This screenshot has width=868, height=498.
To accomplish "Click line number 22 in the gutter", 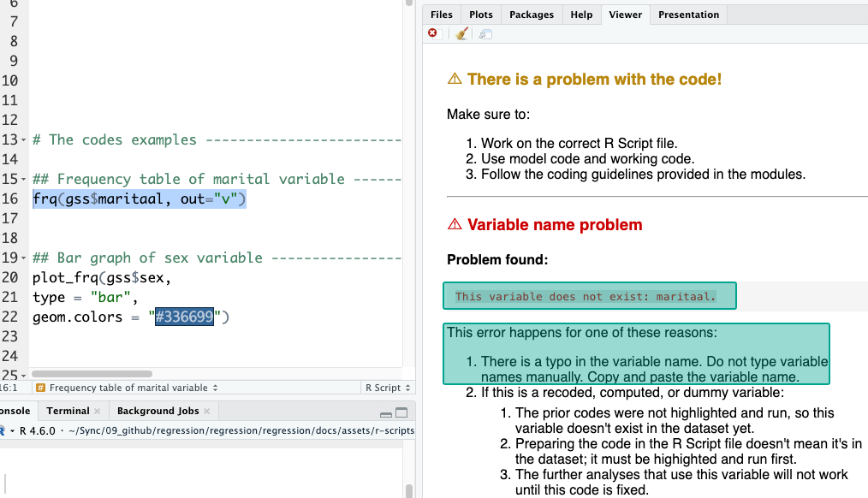I will point(10,317).
